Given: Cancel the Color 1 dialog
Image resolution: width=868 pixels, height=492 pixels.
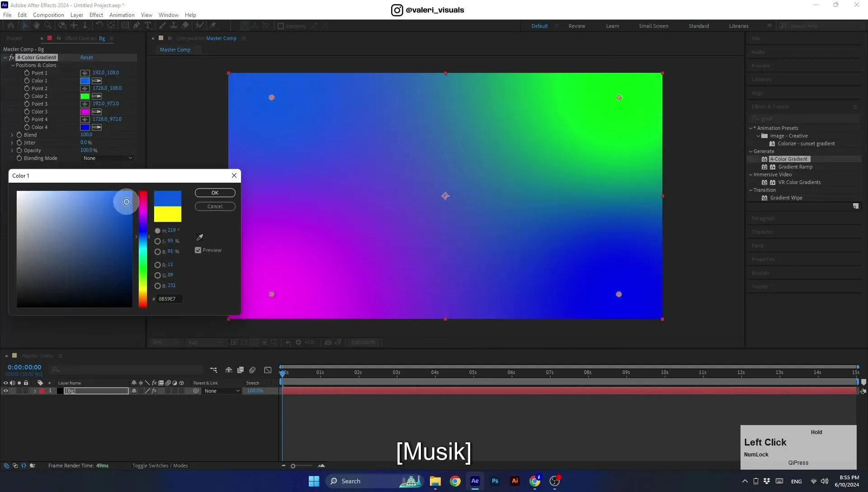Looking at the screenshot, I should click(x=215, y=207).
